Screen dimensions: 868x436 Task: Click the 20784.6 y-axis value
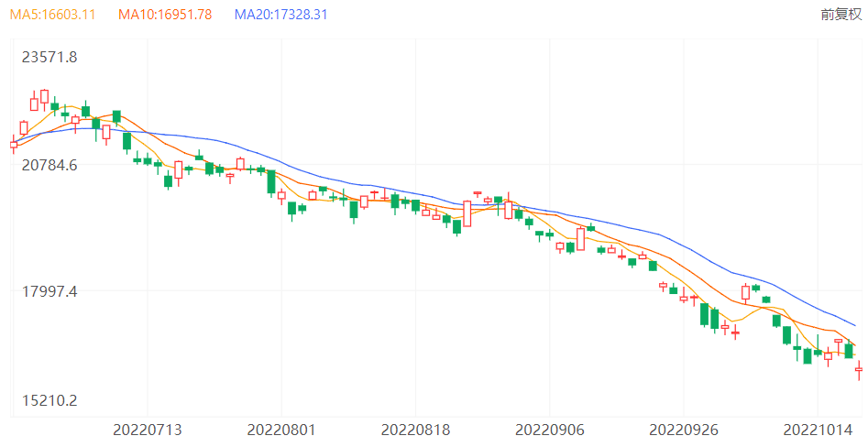click(49, 165)
